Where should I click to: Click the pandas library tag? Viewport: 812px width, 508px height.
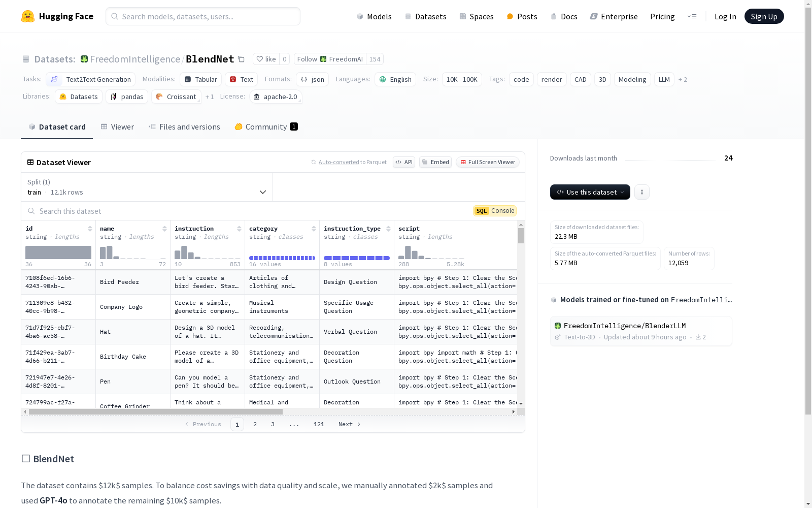point(127,97)
